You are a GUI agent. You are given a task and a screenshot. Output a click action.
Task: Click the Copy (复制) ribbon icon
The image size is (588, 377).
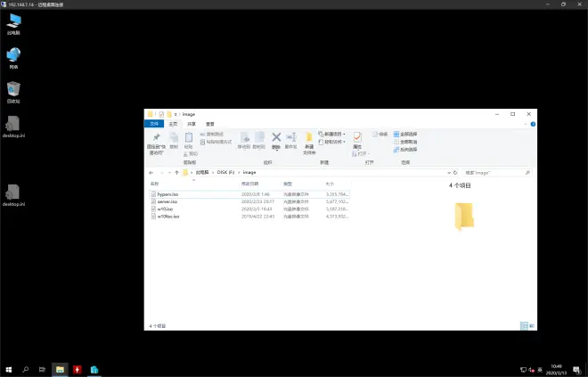tap(174, 141)
